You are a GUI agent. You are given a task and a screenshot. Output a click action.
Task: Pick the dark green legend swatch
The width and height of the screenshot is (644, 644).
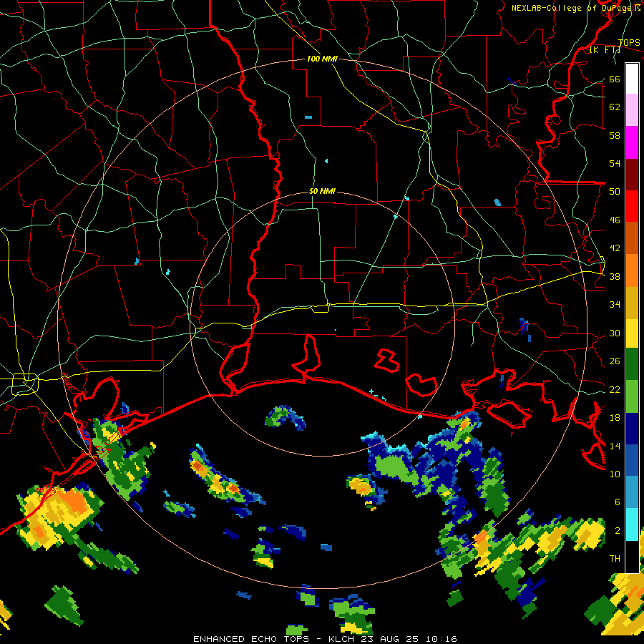point(632,364)
